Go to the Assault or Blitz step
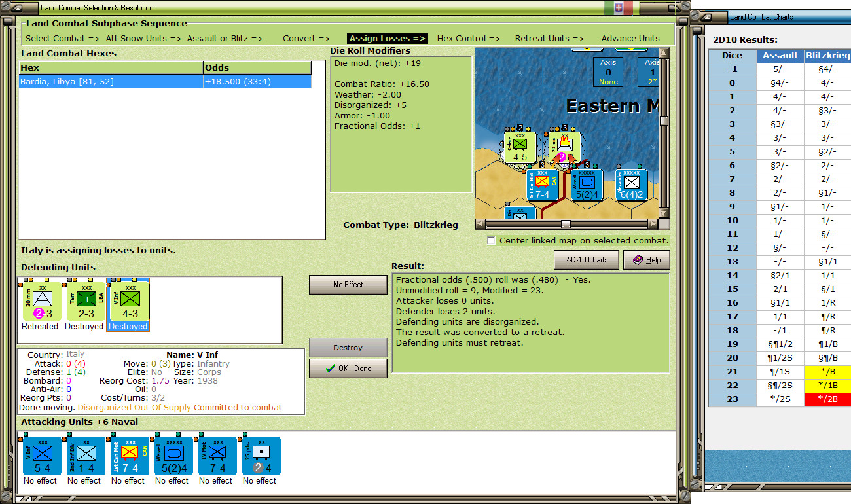This screenshot has height=504, width=851. pyautogui.click(x=225, y=39)
